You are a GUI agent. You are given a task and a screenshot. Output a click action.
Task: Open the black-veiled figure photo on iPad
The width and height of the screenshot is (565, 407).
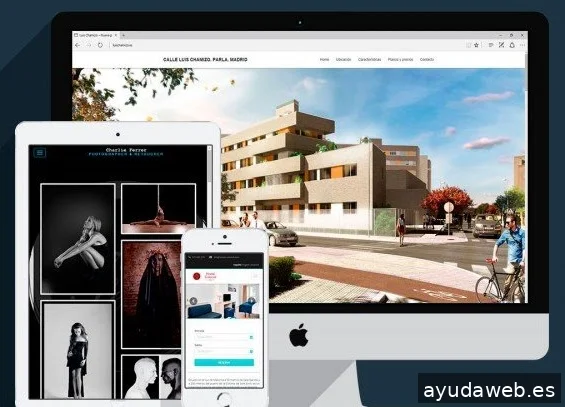(152, 294)
